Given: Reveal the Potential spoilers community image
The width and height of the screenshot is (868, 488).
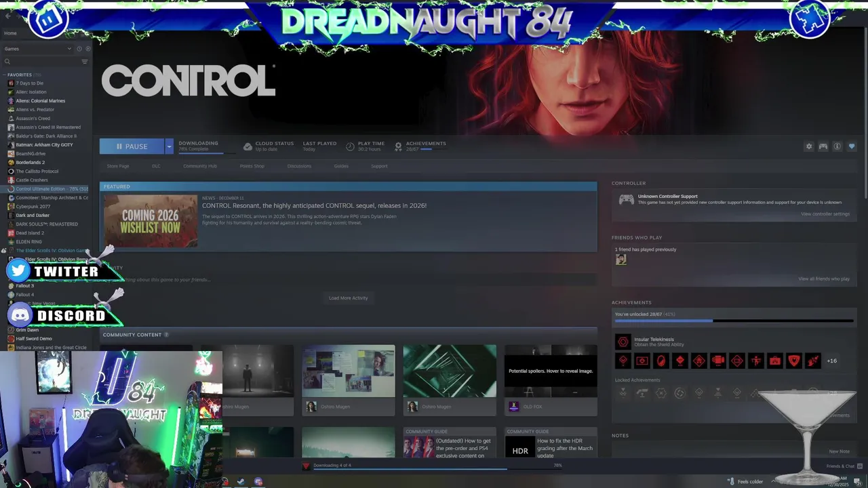Looking at the screenshot, I should (551, 371).
